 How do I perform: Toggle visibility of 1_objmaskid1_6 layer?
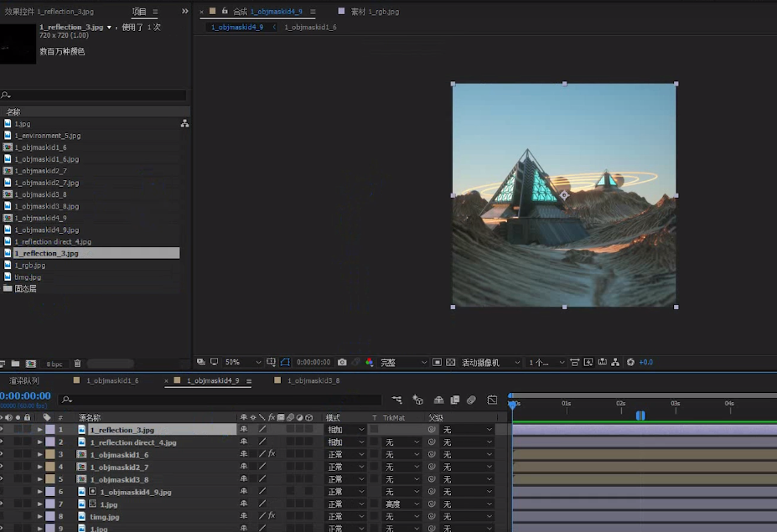pyautogui.click(x=3, y=454)
